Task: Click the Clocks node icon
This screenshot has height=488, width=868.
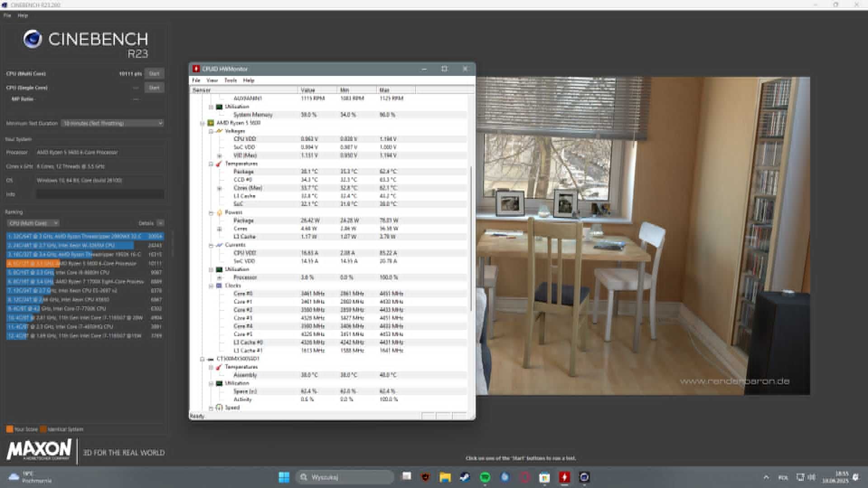Action: 219,286
